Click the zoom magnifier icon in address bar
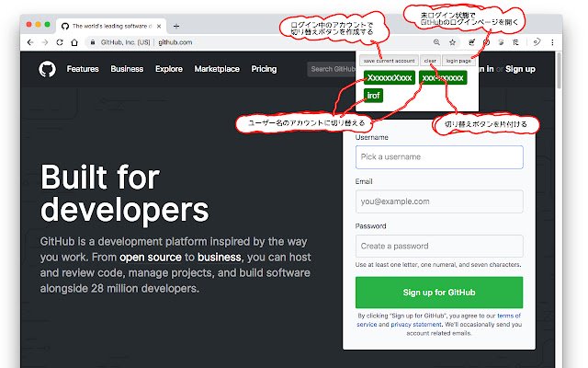The width and height of the screenshot is (588, 368). (436, 42)
